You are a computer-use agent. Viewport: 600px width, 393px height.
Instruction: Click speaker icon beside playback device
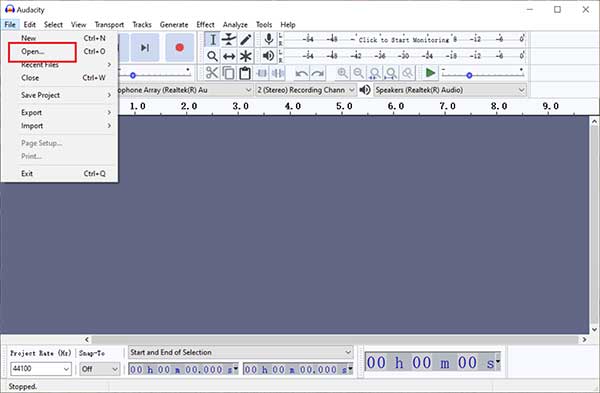(365, 90)
